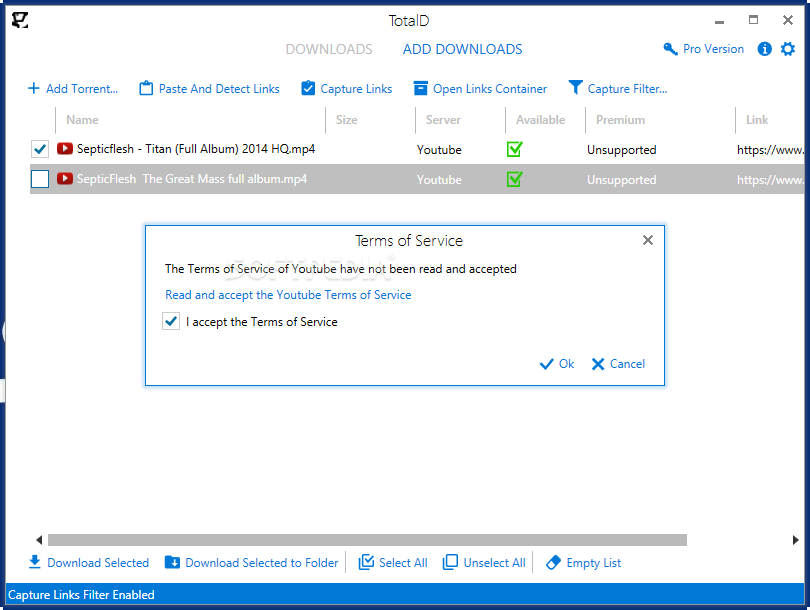
Task: Click green available check in Great Mass row
Action: tap(515, 179)
